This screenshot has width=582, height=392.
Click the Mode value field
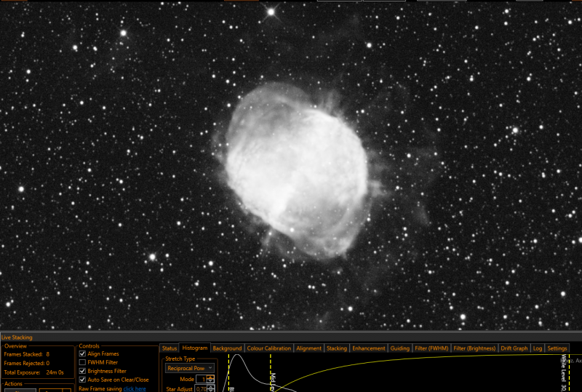[x=202, y=379]
